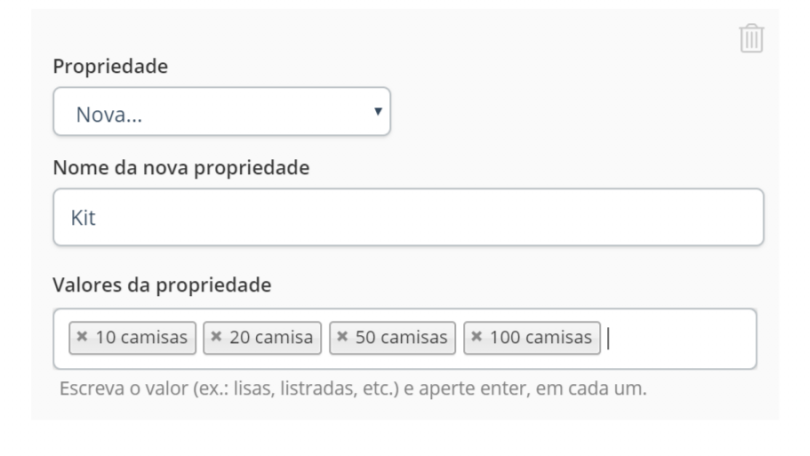Remove the "50 camisas" value tag

[342, 337]
